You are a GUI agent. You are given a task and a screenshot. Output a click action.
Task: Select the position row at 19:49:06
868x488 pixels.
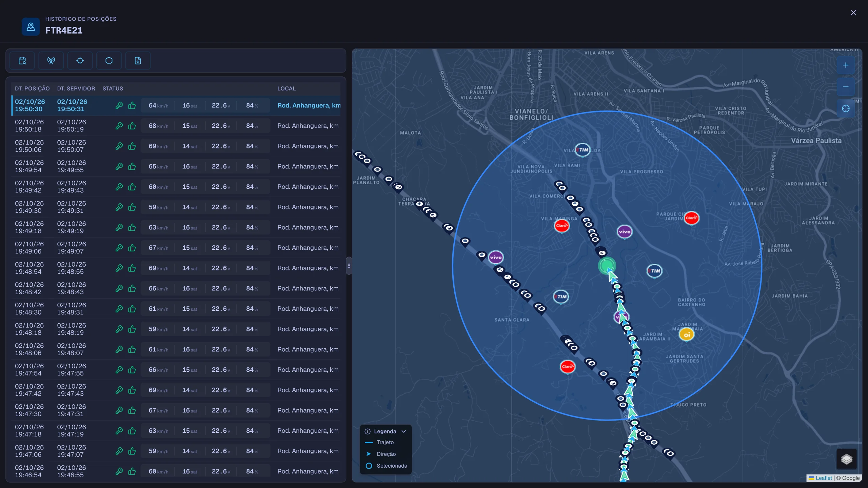pos(176,248)
